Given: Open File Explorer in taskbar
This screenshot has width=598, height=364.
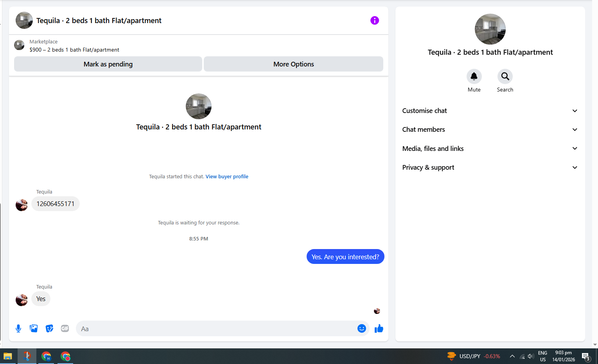Looking at the screenshot, I should 8,356.
